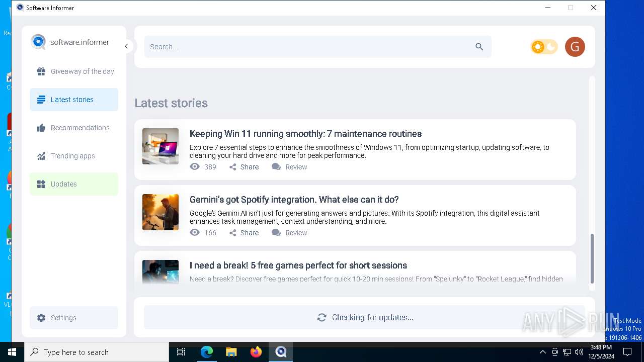
Task: Open Giveaway of the day
Action: 74,71
